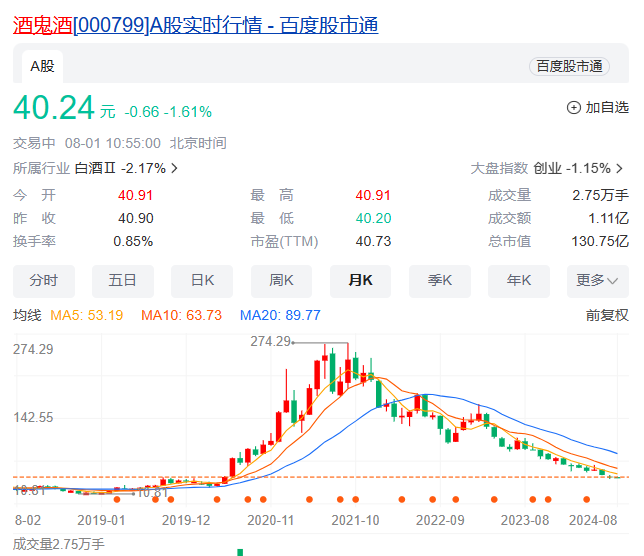Click the current price 40.24
The image size is (644, 556).
54,108
